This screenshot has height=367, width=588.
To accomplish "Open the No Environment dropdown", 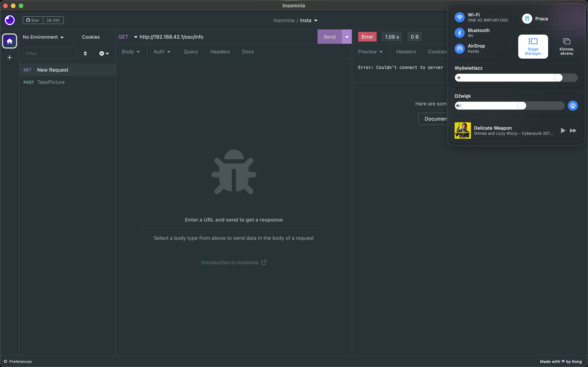I will (43, 37).
